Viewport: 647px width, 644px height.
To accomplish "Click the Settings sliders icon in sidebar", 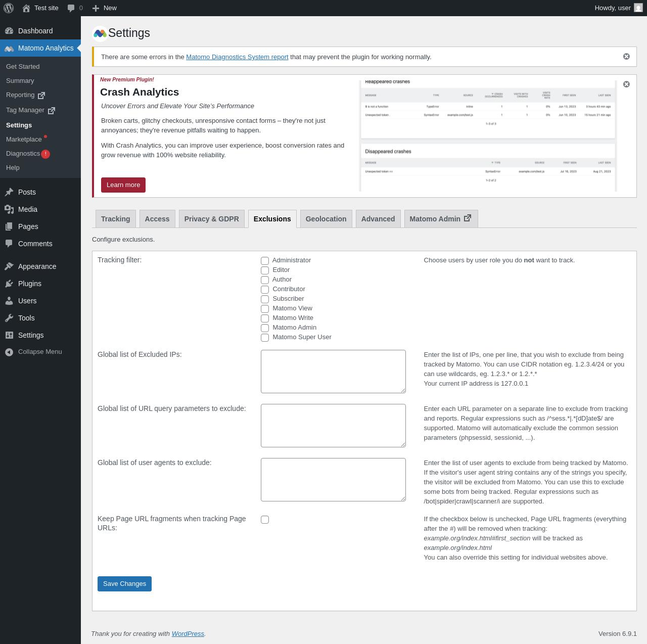I will tap(9, 335).
